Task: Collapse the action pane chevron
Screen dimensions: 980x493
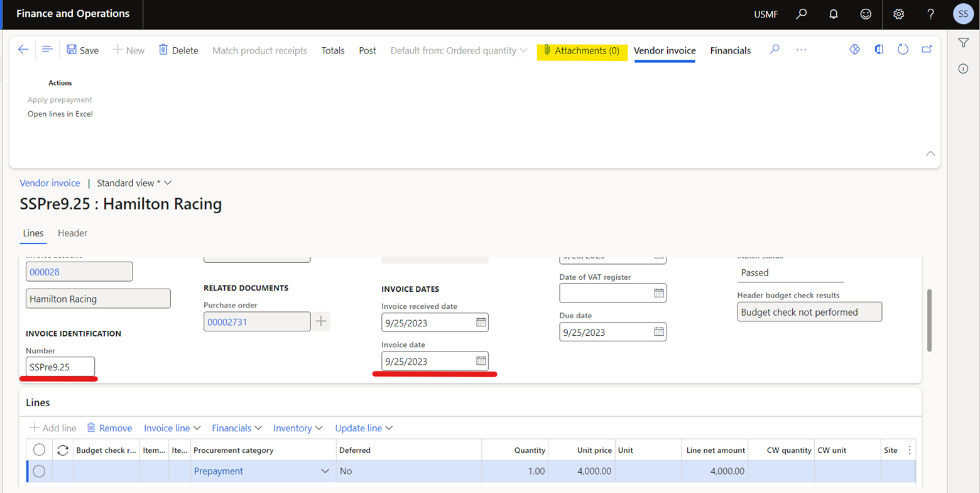Action: (x=930, y=153)
